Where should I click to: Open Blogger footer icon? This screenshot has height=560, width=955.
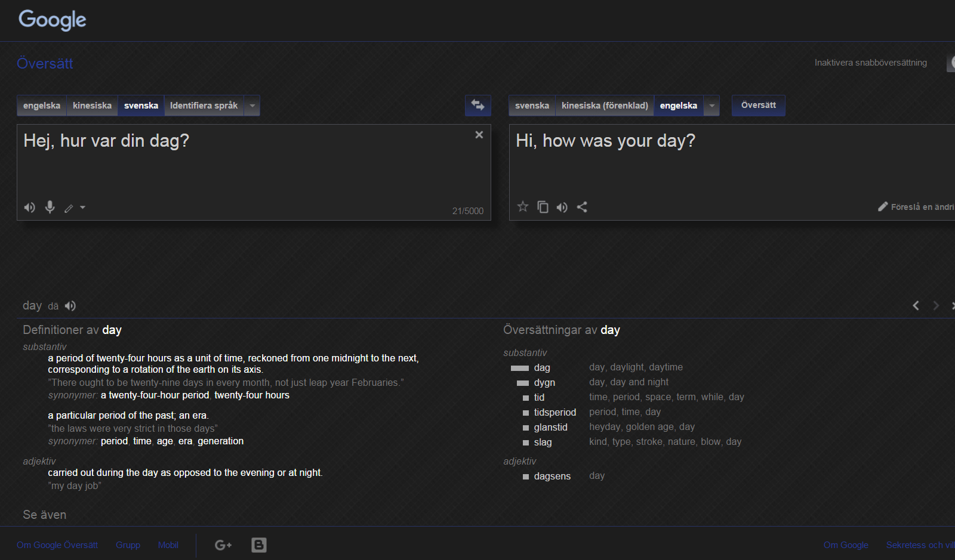pyautogui.click(x=259, y=544)
